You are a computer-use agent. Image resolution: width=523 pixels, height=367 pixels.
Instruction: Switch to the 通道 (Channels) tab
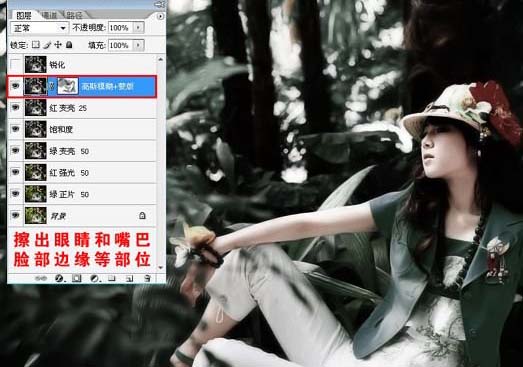pyautogui.click(x=49, y=15)
